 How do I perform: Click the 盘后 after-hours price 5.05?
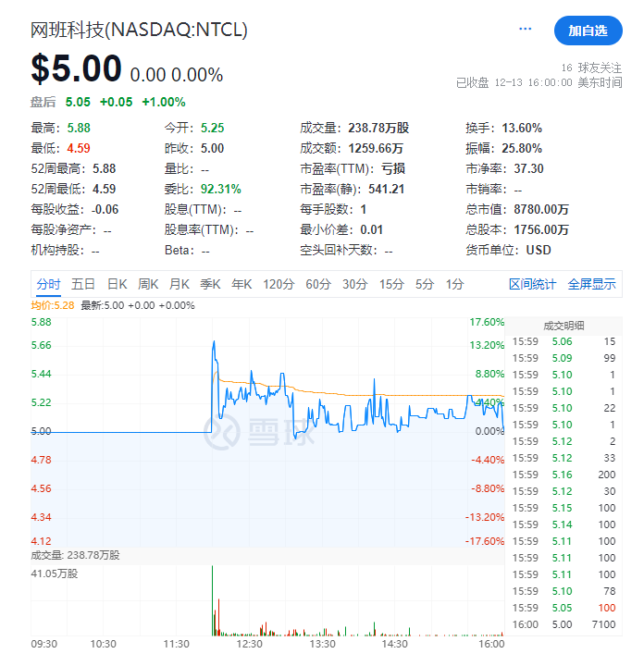click(x=78, y=102)
